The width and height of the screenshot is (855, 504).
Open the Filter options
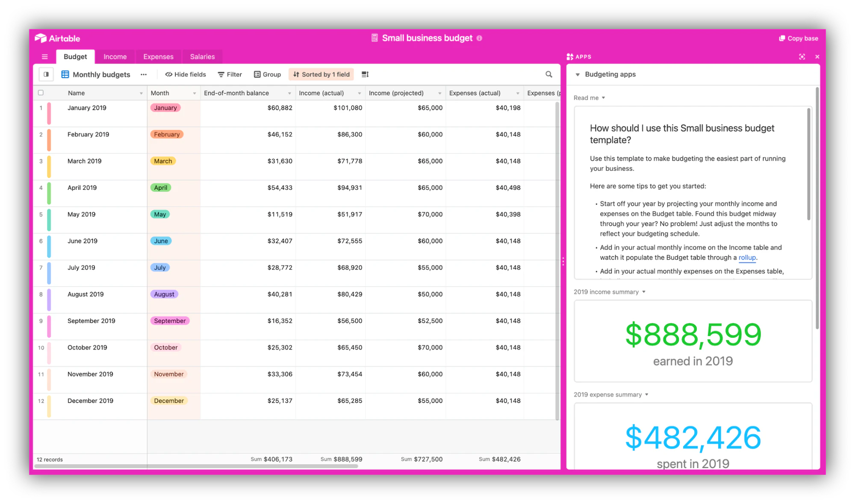coord(230,74)
